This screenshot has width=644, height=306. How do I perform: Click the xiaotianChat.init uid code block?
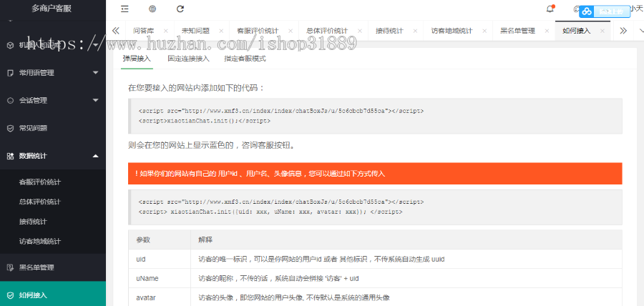375,207
